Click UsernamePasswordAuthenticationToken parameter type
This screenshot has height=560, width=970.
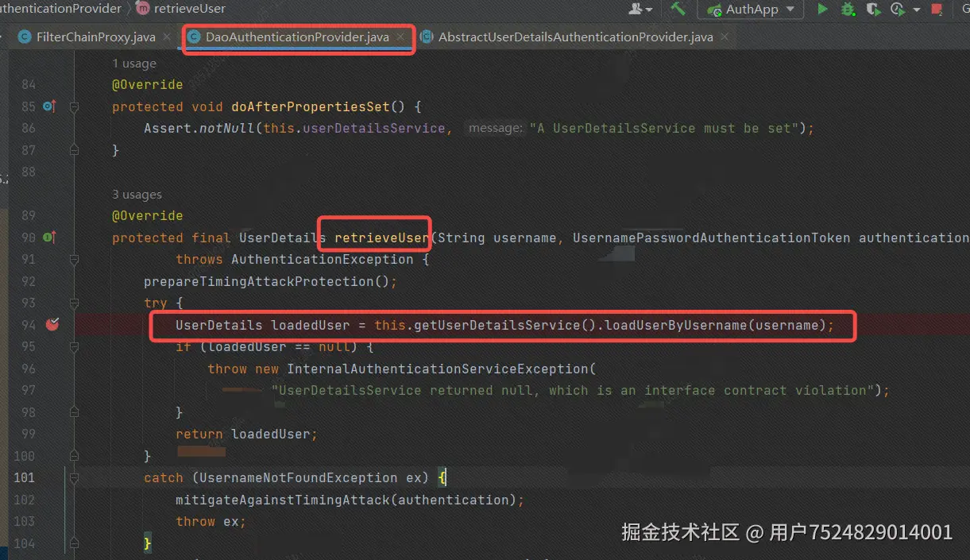coord(712,238)
